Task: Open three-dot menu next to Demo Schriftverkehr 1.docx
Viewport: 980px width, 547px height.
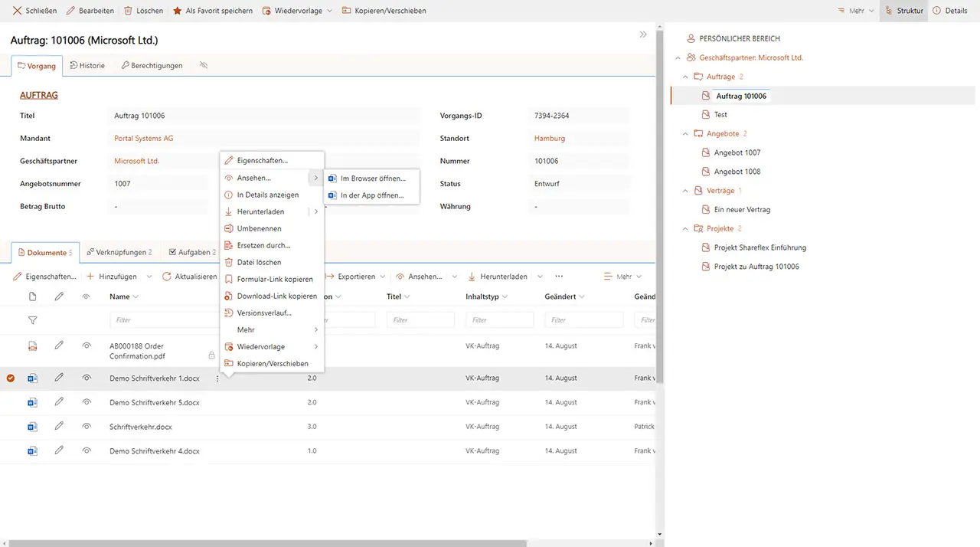Action: point(217,378)
